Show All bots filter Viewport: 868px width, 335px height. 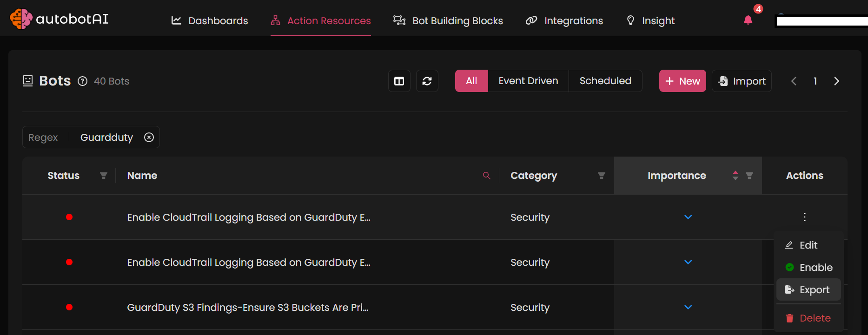tap(471, 81)
